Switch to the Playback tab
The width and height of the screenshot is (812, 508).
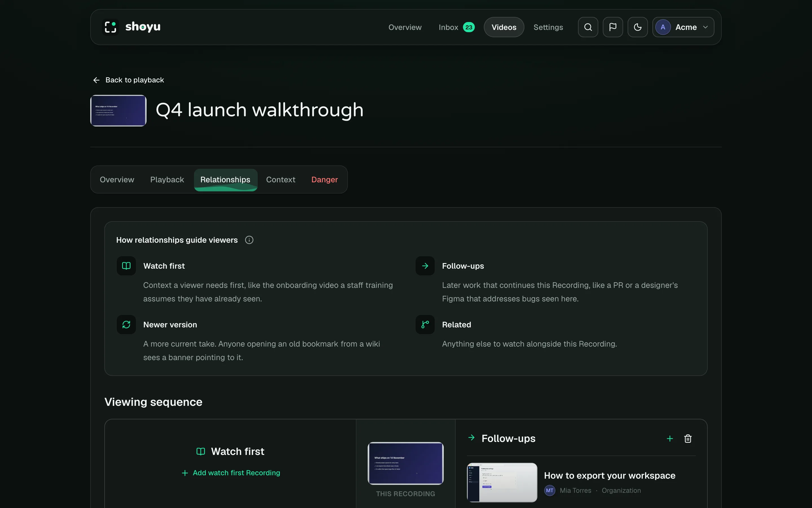tap(167, 179)
